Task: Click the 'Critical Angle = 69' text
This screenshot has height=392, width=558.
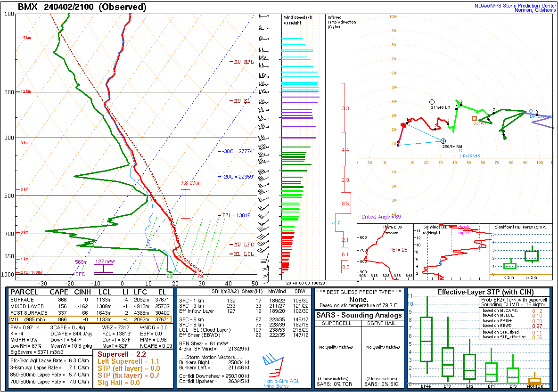Action: (381, 217)
